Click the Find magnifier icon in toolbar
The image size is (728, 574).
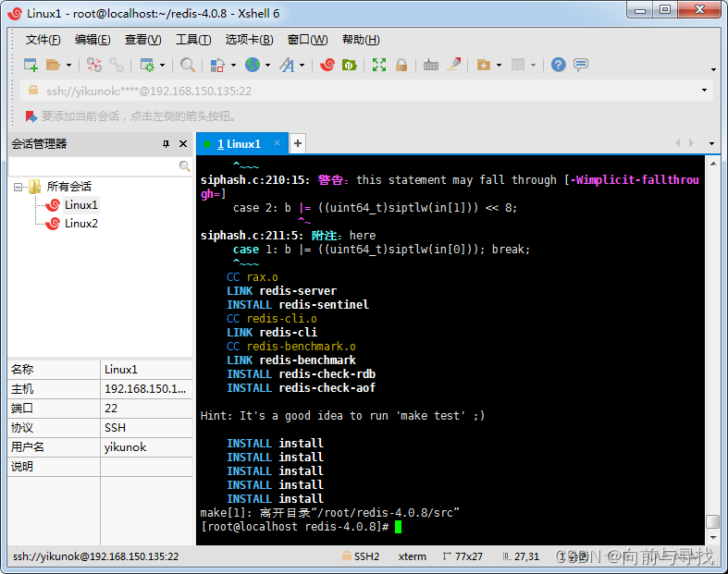(187, 65)
